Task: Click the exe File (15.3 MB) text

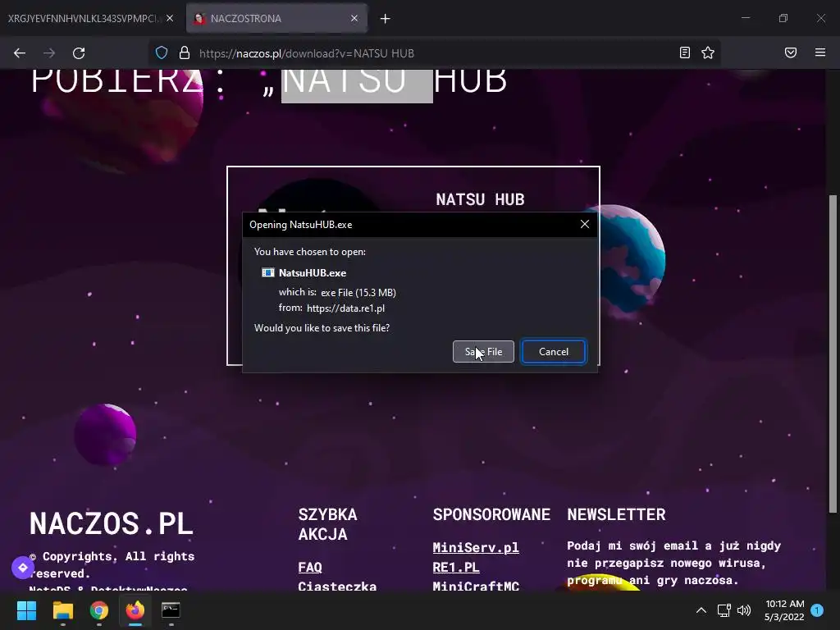Action: pos(358,293)
